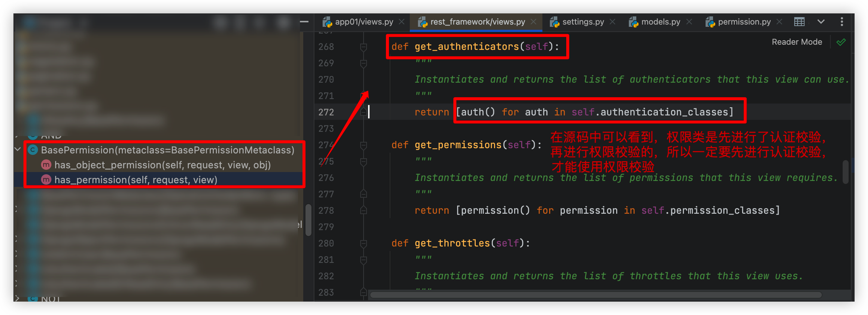This screenshot has width=868, height=315.
Task: Click on self.permission_classes in line 278
Action: (x=708, y=210)
